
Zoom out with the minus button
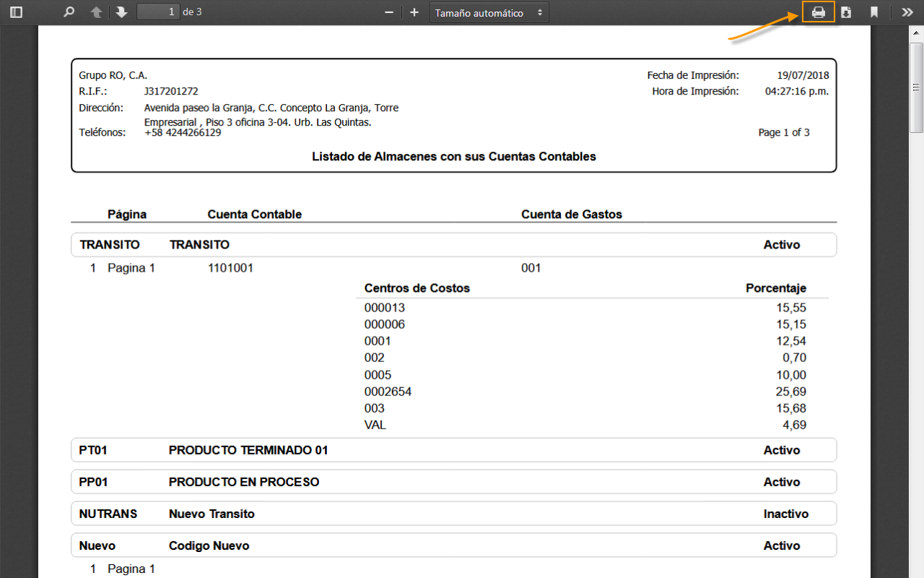point(389,12)
